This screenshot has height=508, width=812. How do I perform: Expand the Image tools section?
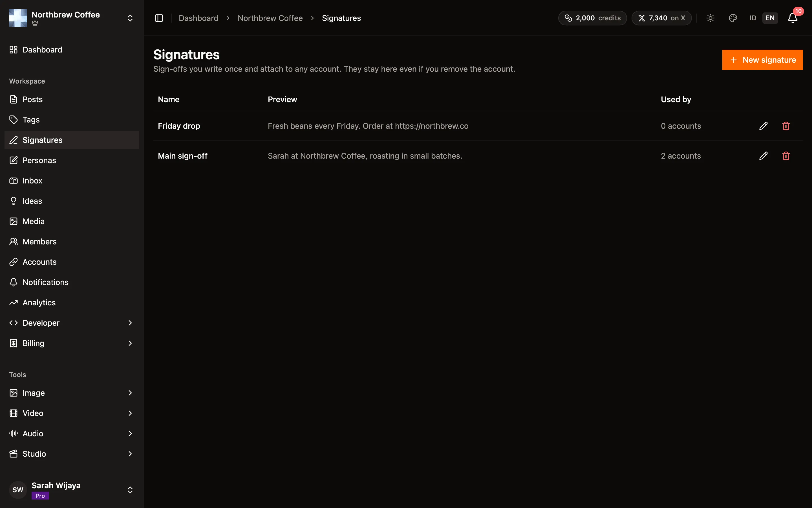pyautogui.click(x=72, y=393)
